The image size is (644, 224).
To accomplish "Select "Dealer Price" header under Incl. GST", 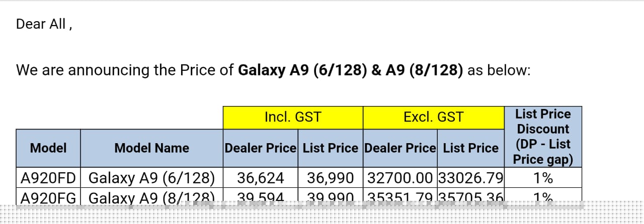I will coord(261,148).
